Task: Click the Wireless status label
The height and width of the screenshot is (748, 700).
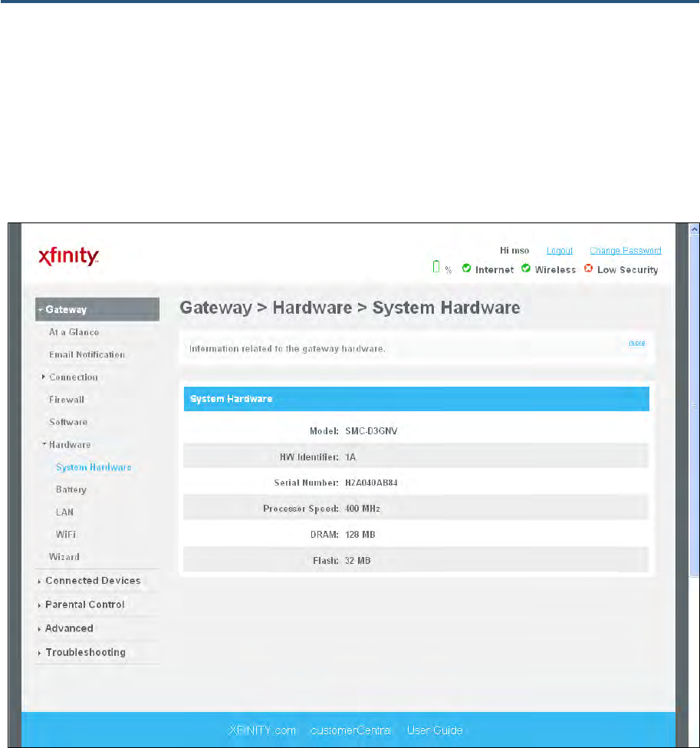Action: pyautogui.click(x=555, y=269)
